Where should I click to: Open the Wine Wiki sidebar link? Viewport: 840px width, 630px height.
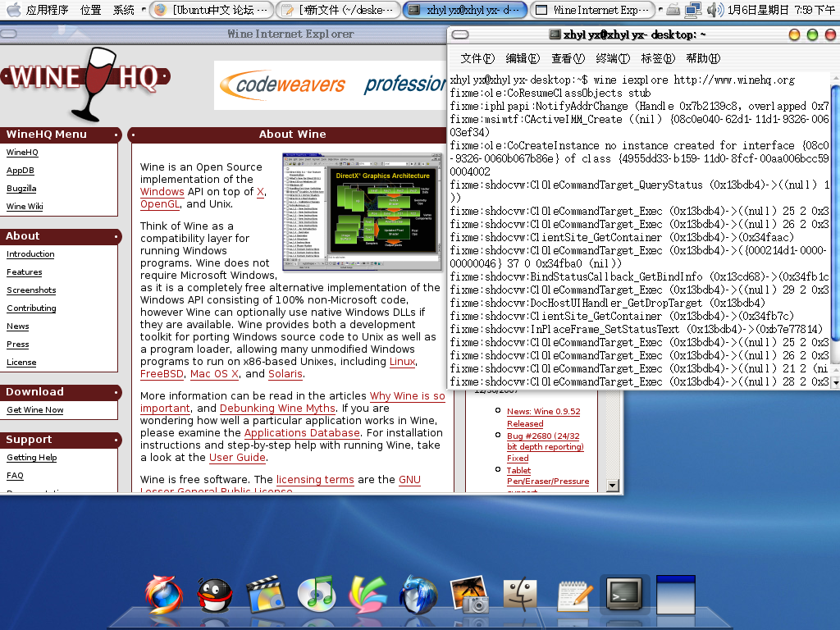[25, 206]
